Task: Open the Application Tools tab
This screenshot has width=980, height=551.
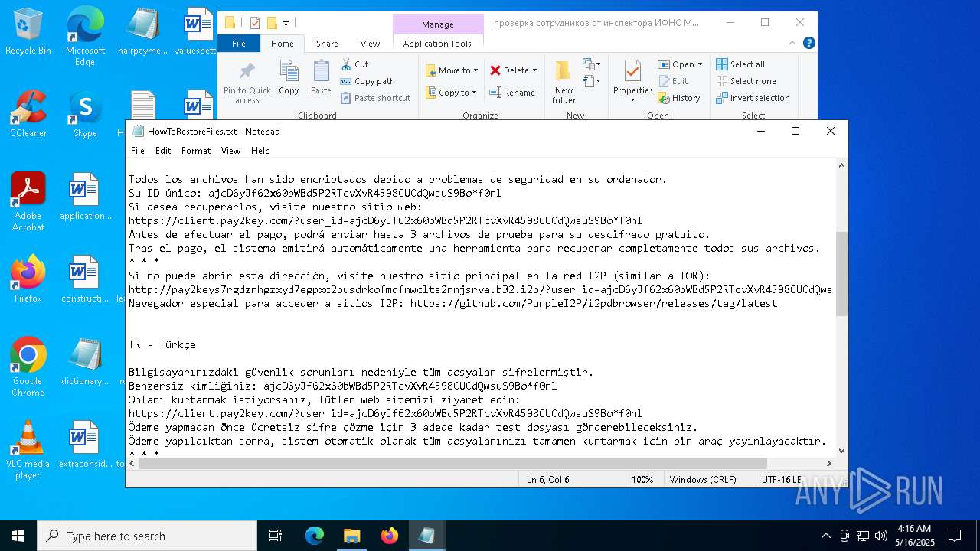Action: tap(437, 44)
